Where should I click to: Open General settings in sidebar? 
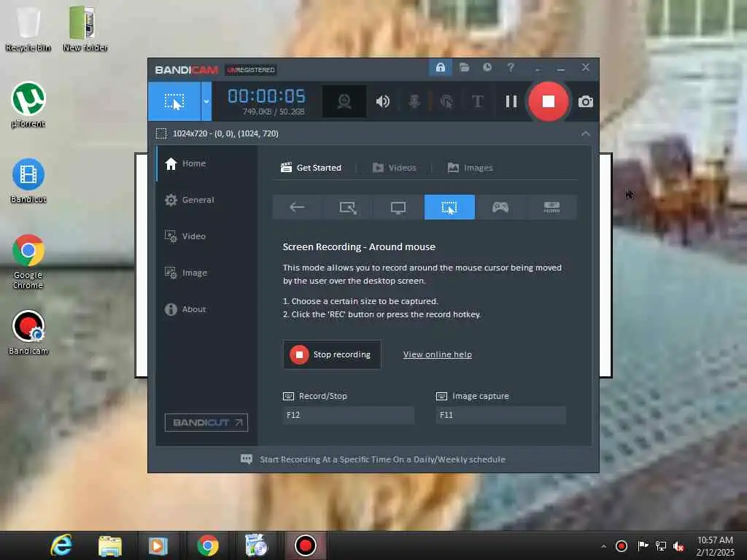[x=206, y=200]
